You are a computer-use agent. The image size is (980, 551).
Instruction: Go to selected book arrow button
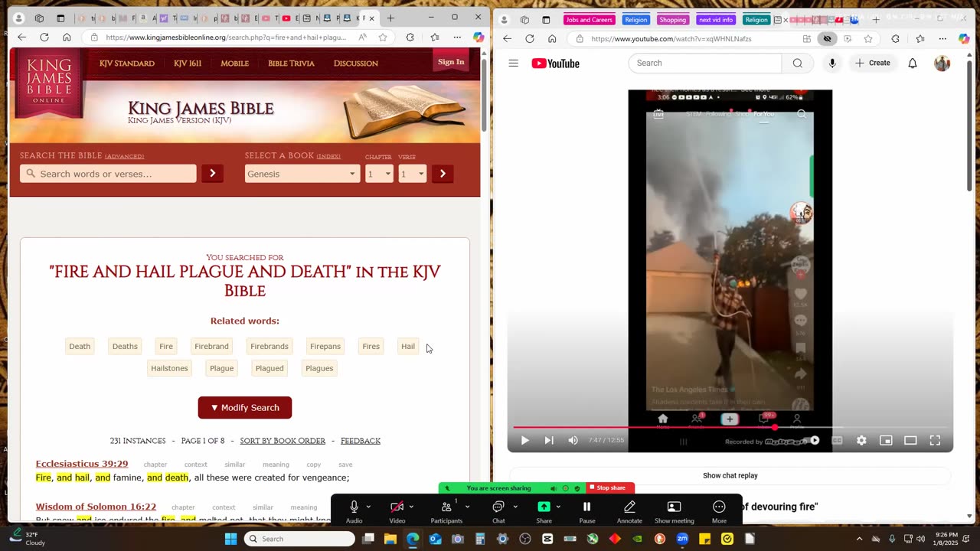click(x=442, y=174)
